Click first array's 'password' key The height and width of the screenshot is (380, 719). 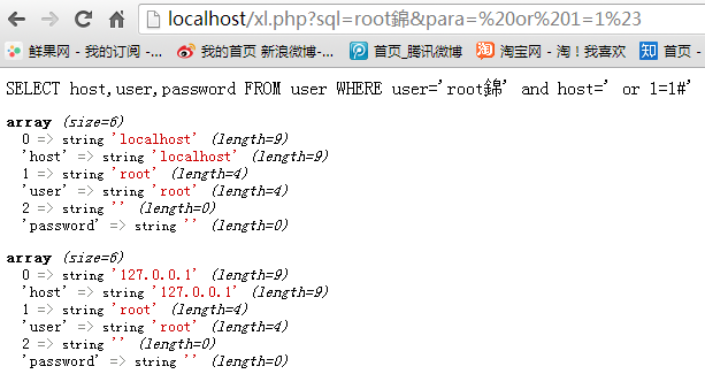[61, 226]
